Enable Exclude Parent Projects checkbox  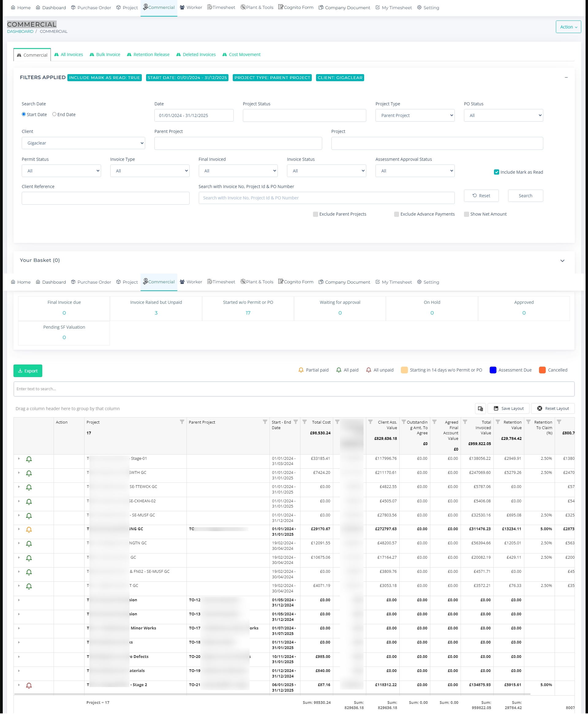315,214
